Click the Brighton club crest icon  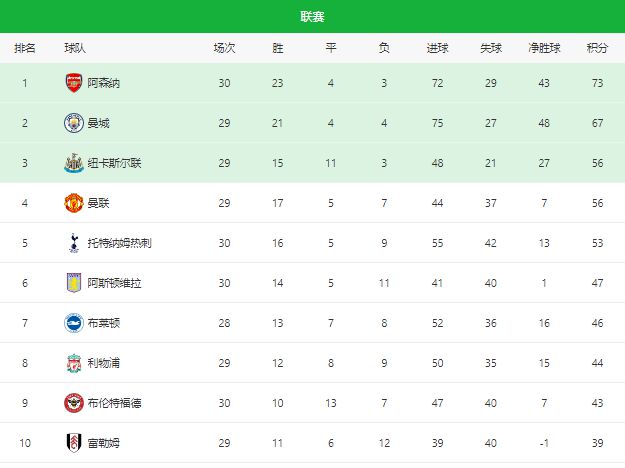(73, 323)
